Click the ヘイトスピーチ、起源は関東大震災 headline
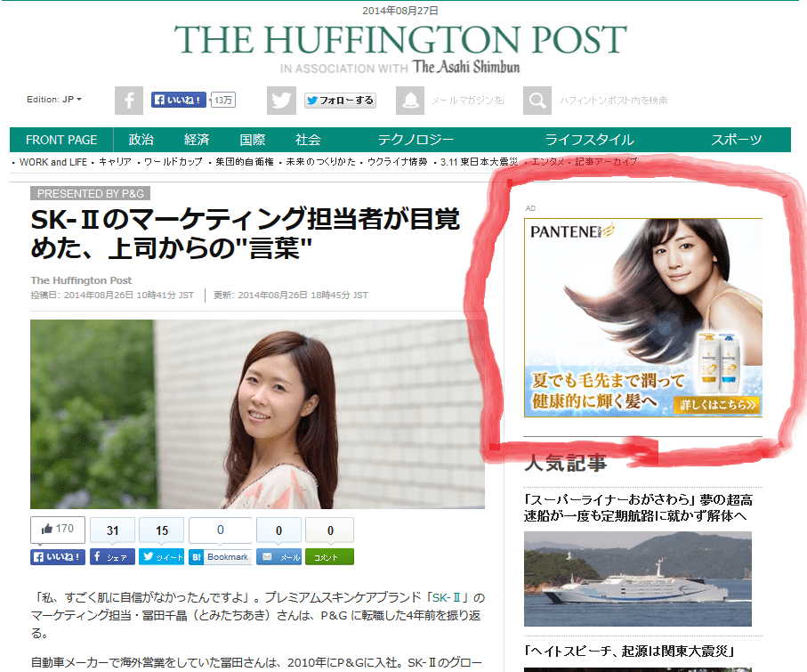 pos(629,652)
